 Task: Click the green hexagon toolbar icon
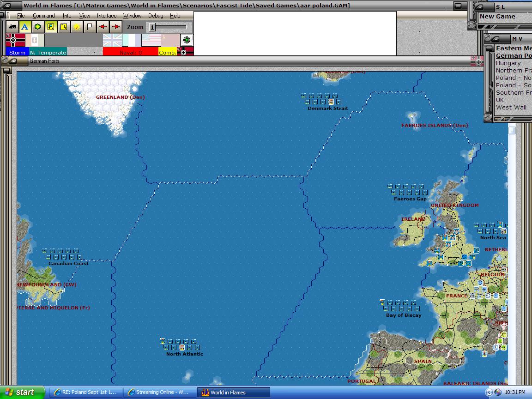tap(38, 27)
